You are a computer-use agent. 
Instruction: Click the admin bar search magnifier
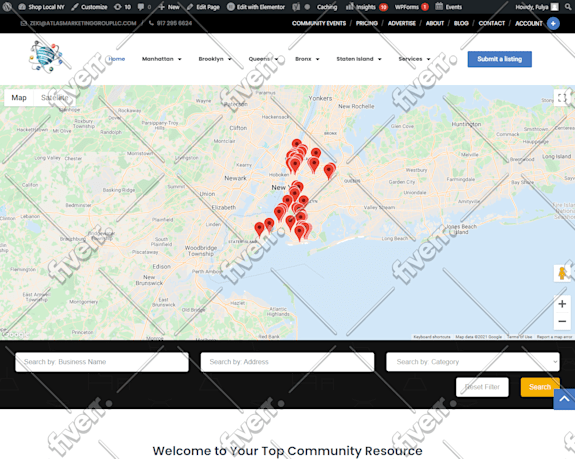[568, 7]
